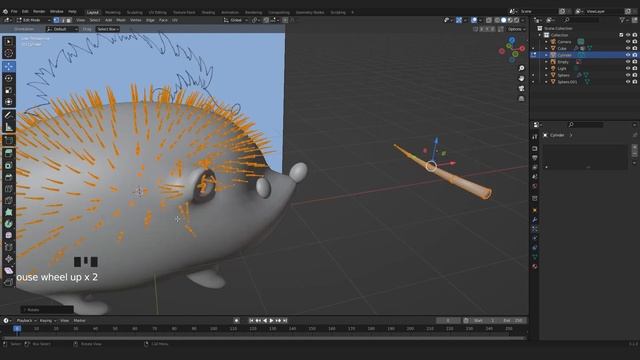Viewport: 640px width, 360px height.
Task: Hide Light via its eye icon
Action: [x=628, y=68]
